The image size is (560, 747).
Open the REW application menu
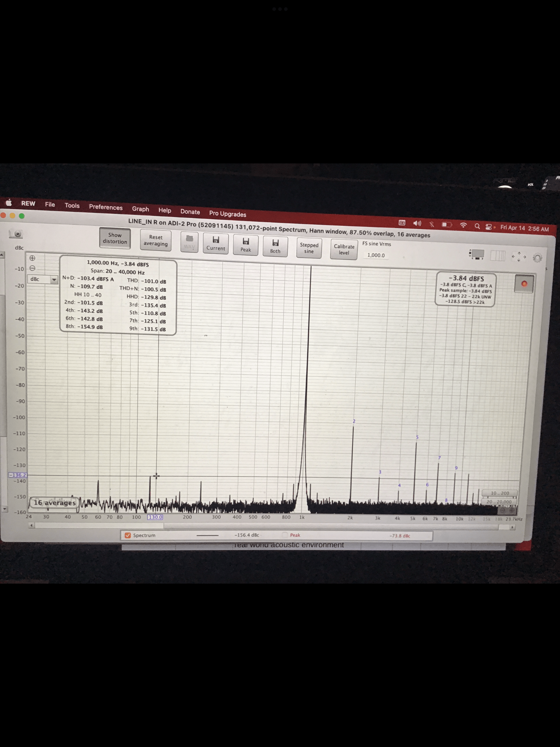click(x=28, y=203)
